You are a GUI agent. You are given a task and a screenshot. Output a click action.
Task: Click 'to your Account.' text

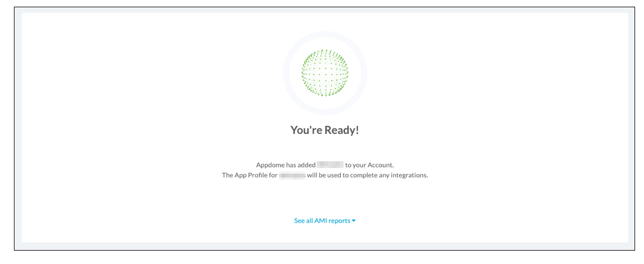click(x=369, y=165)
